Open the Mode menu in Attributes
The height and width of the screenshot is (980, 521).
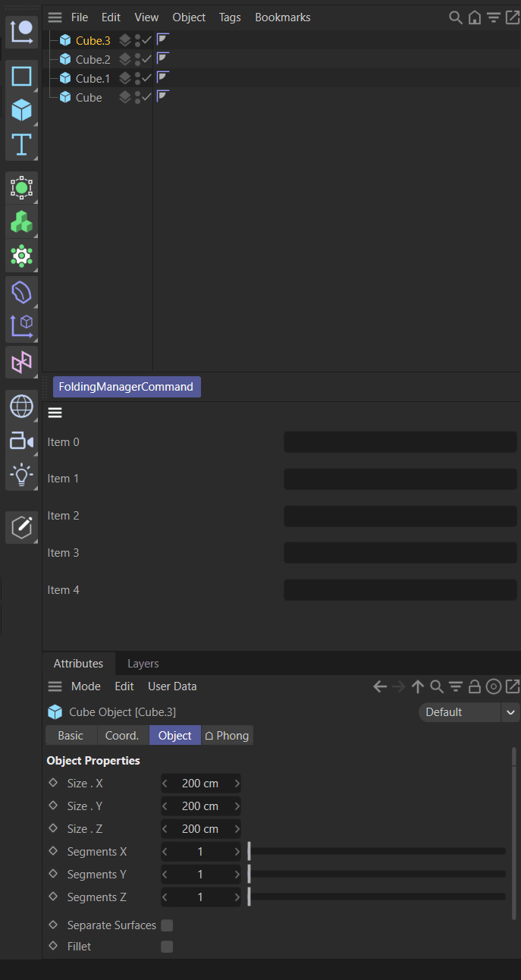[x=86, y=686]
